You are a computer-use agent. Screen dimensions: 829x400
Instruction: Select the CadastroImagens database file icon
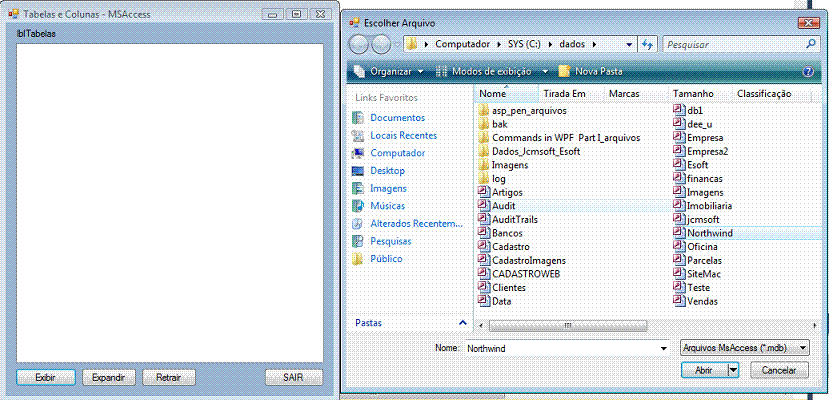click(x=483, y=260)
